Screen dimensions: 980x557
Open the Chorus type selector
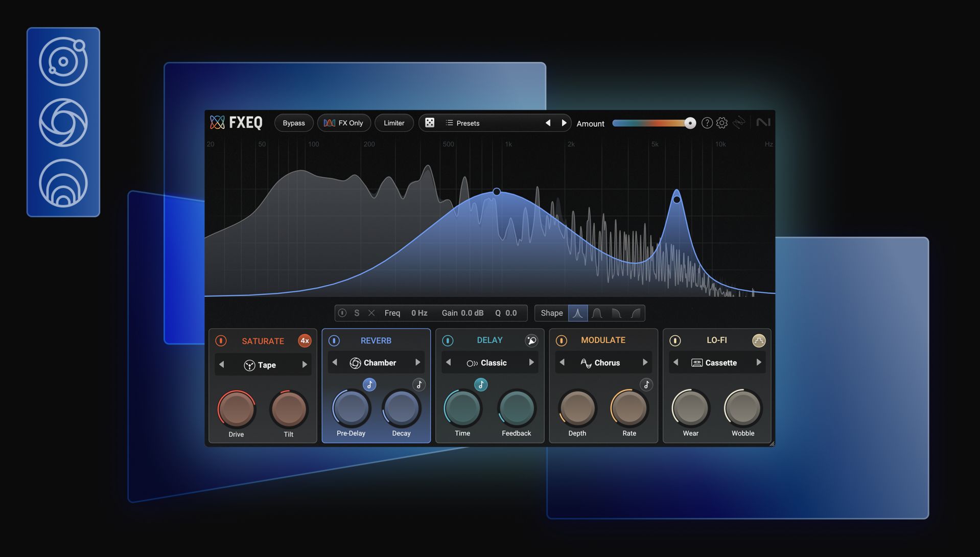[x=603, y=363]
